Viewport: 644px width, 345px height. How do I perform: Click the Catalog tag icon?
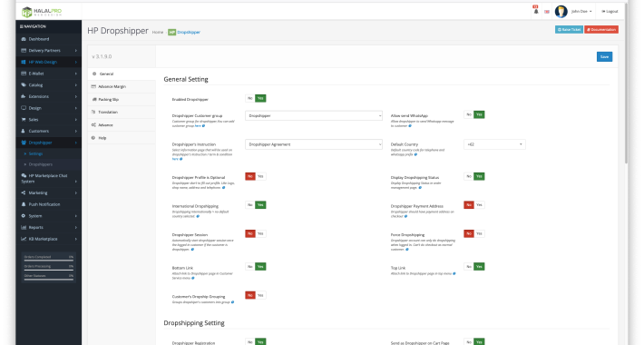pyautogui.click(x=24, y=85)
